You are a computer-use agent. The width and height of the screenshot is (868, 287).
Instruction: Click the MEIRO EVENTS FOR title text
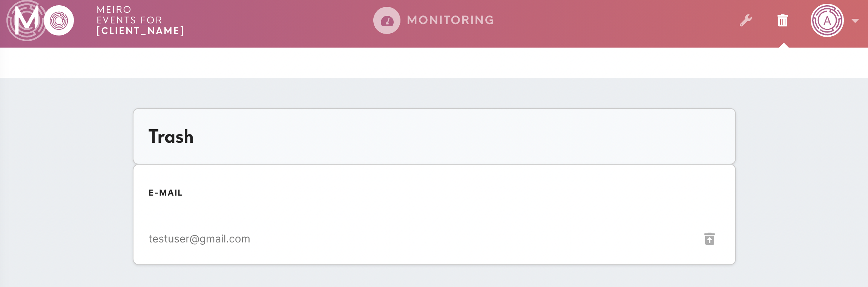click(129, 15)
